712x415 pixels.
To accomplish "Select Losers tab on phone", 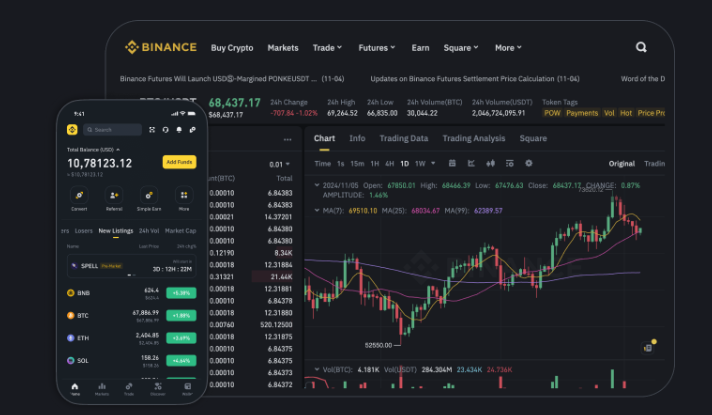I will click(84, 231).
